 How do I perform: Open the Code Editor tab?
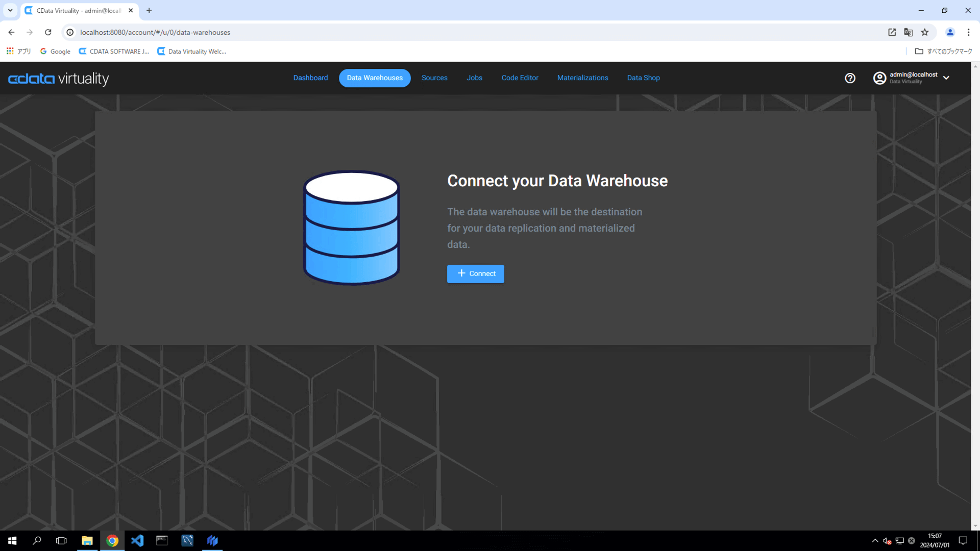click(520, 78)
